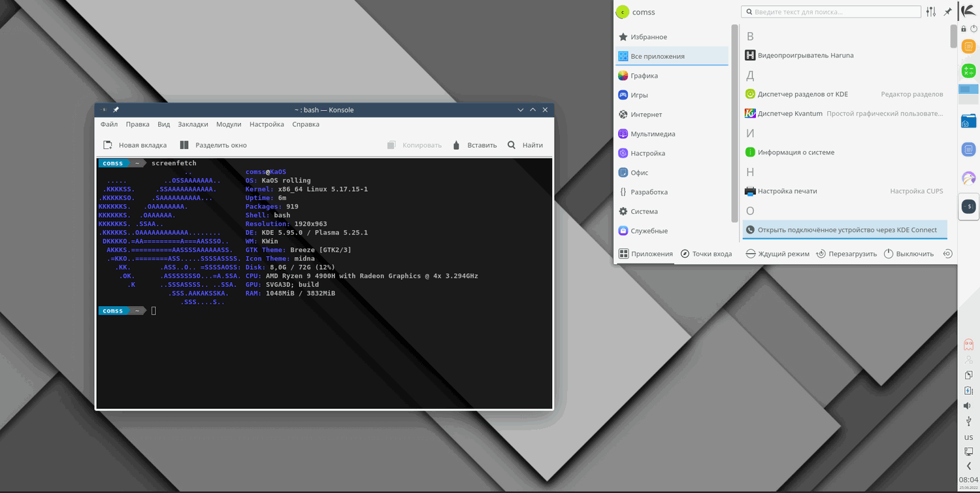Open Открыть подключённое устройство через KDE Connect
Viewport: 980px width, 493px height.
(x=845, y=229)
